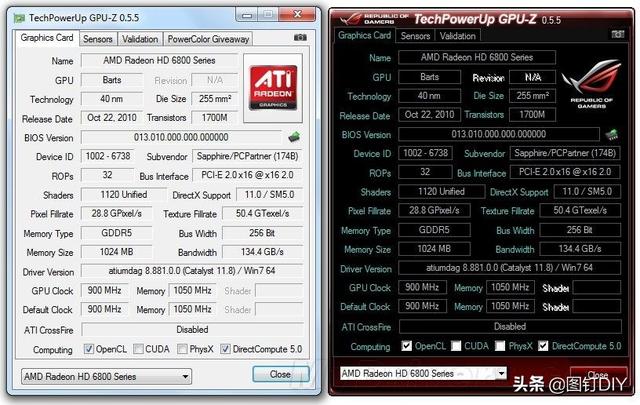Click '1050 MHz' GPU Clock Memory in ROG window

[x=510, y=287]
